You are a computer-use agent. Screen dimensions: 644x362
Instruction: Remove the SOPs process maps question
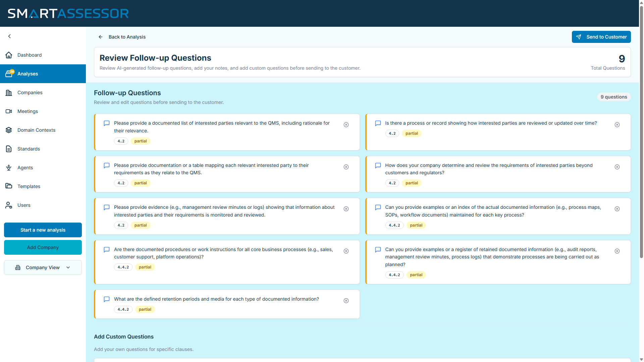[617, 208]
